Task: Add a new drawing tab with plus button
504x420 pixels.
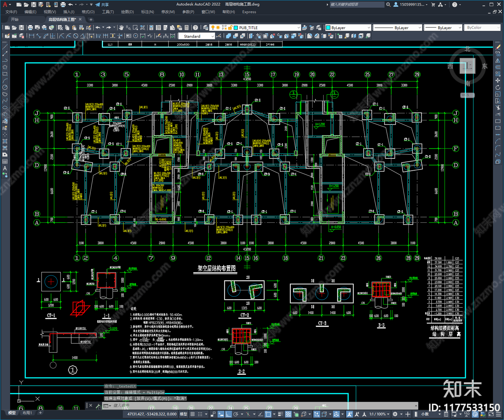Action: click(91, 20)
